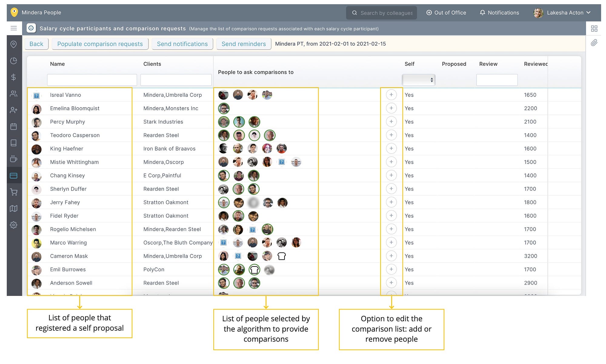Click the location pin sidebar icon
Screen dimensions: 606x364
point(14,45)
